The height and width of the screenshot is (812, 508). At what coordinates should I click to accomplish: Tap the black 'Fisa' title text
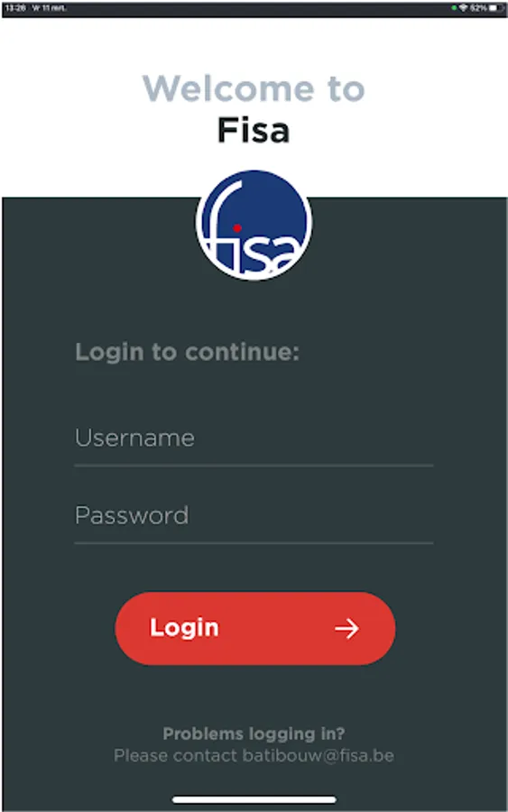tap(254, 129)
